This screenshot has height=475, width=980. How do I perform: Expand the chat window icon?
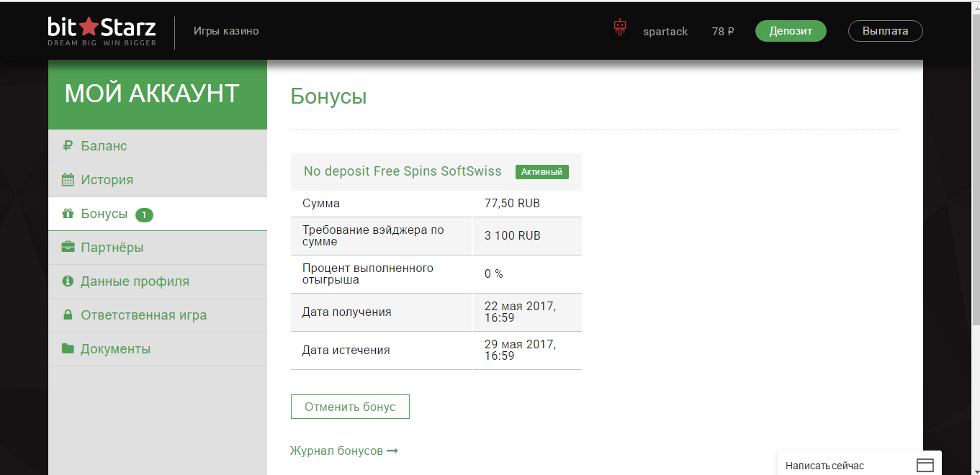[x=925, y=465]
